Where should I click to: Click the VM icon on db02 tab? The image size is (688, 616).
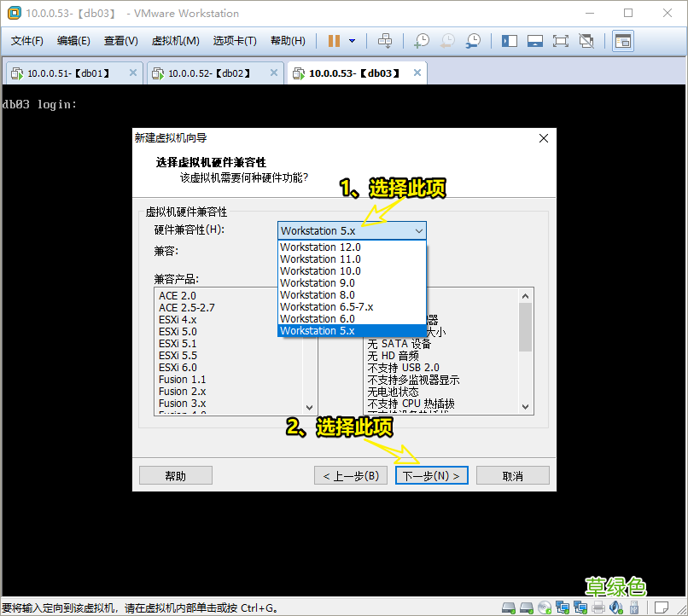(158, 73)
